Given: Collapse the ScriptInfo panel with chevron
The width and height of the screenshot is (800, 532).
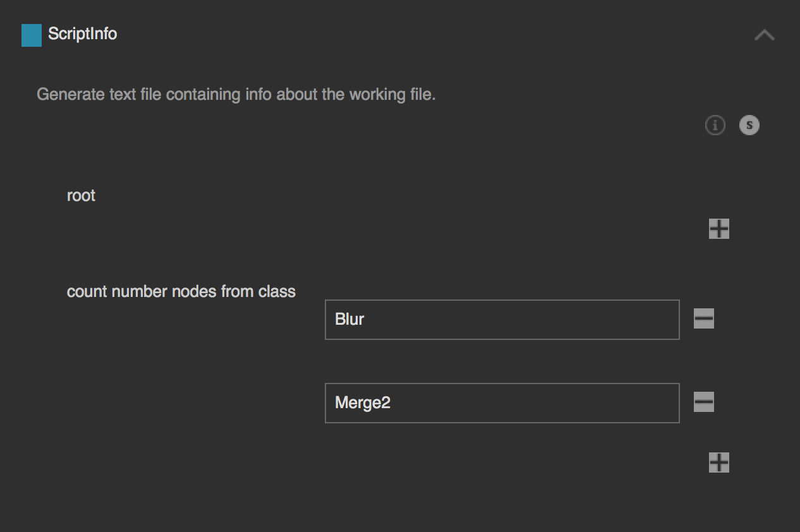Looking at the screenshot, I should [765, 35].
